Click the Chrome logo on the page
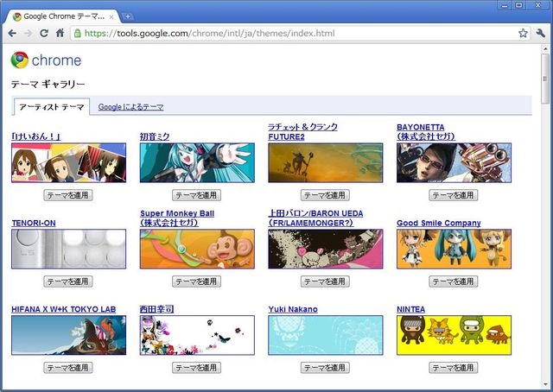 coord(46,60)
